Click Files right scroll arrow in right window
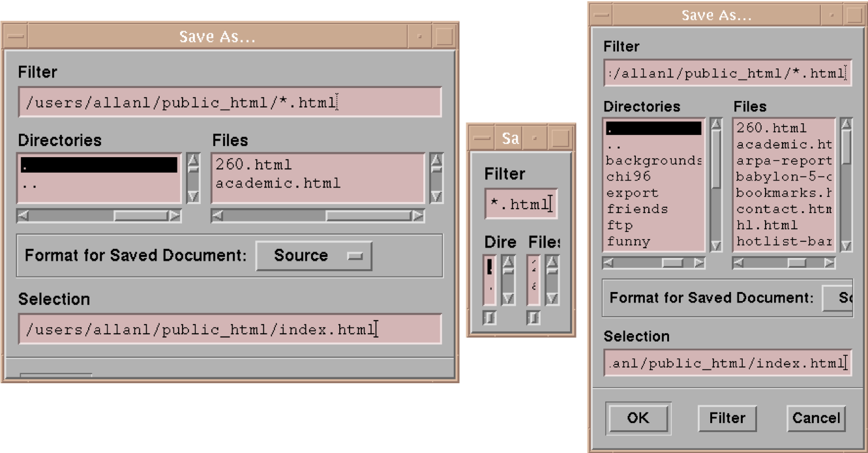Screen dimensions: 868x453 tap(830, 263)
